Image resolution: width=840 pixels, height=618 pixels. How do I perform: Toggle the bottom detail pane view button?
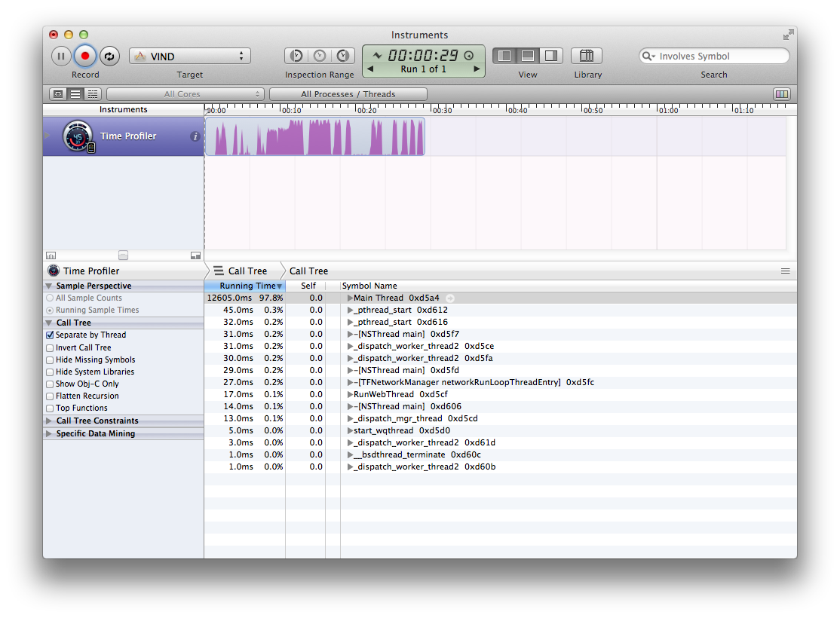tap(528, 56)
